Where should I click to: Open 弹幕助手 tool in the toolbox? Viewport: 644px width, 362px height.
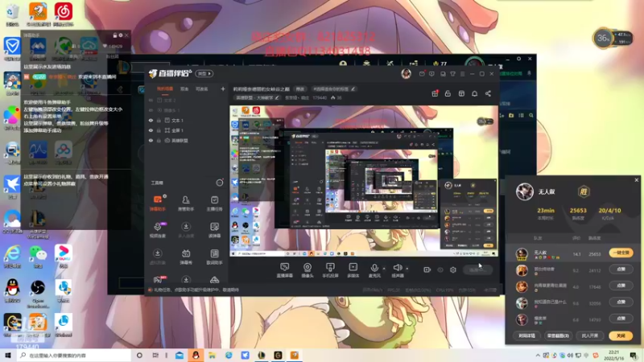(157, 203)
